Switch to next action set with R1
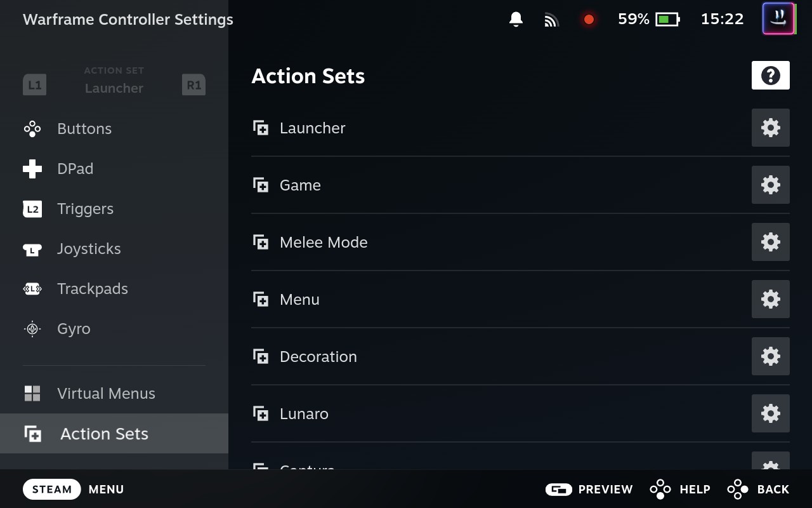 [193, 84]
